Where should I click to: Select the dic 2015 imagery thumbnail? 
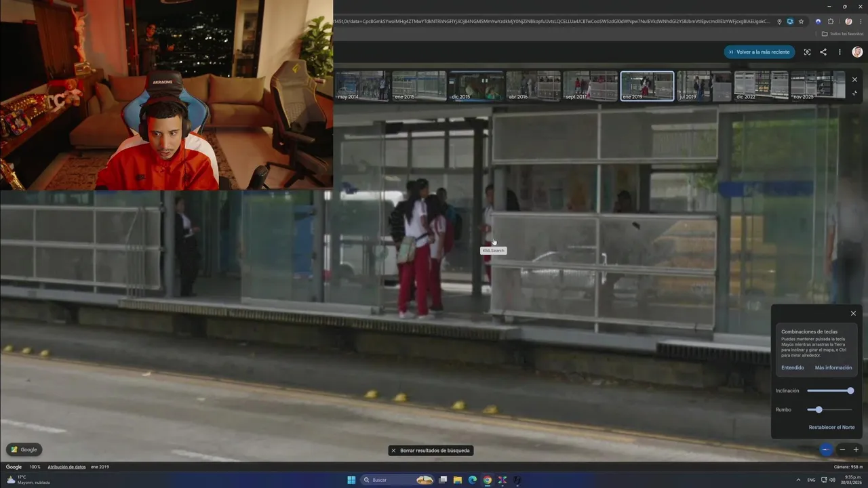coord(476,86)
